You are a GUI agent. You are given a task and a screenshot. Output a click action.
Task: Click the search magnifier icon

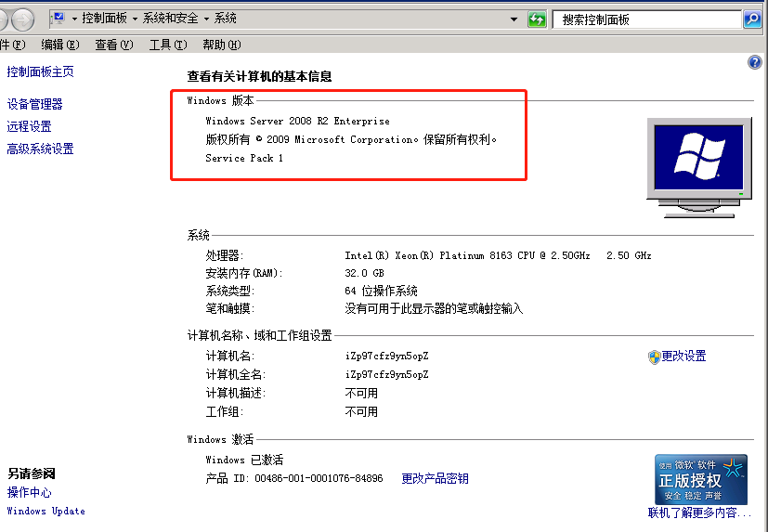click(x=752, y=19)
